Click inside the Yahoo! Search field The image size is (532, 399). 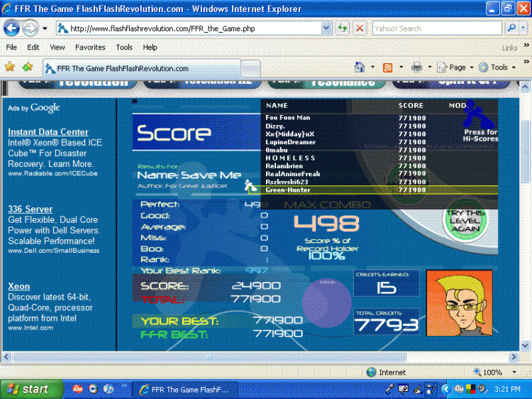[x=437, y=28]
